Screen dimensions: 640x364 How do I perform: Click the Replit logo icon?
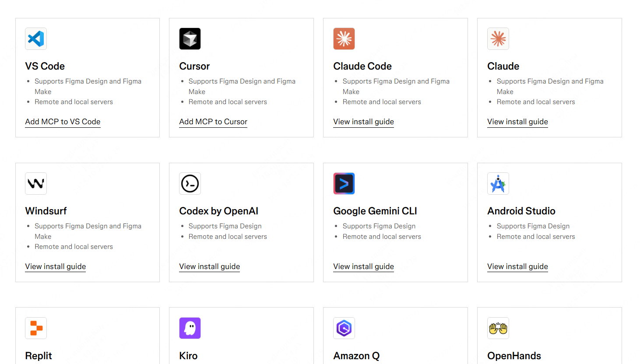tap(36, 328)
